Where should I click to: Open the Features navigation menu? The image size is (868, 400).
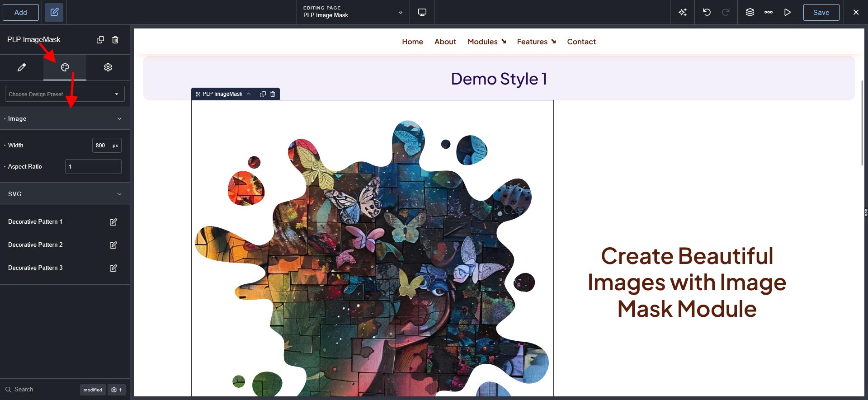(x=537, y=42)
